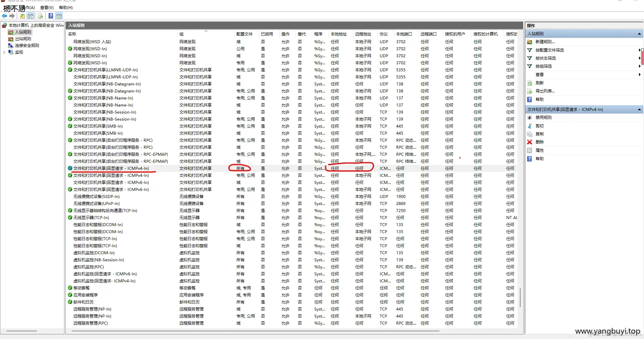Expand the 监视 tree node chevron

[x=4, y=52]
